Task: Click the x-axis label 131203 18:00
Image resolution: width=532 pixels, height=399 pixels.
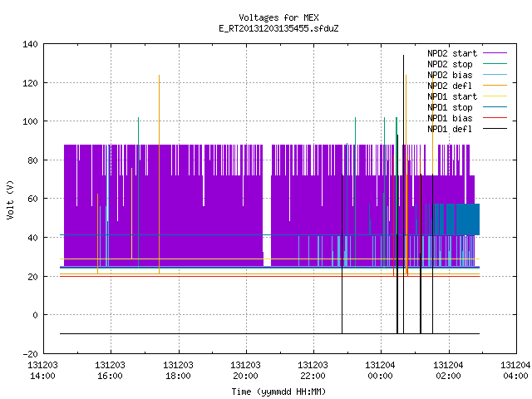Action: (178, 371)
